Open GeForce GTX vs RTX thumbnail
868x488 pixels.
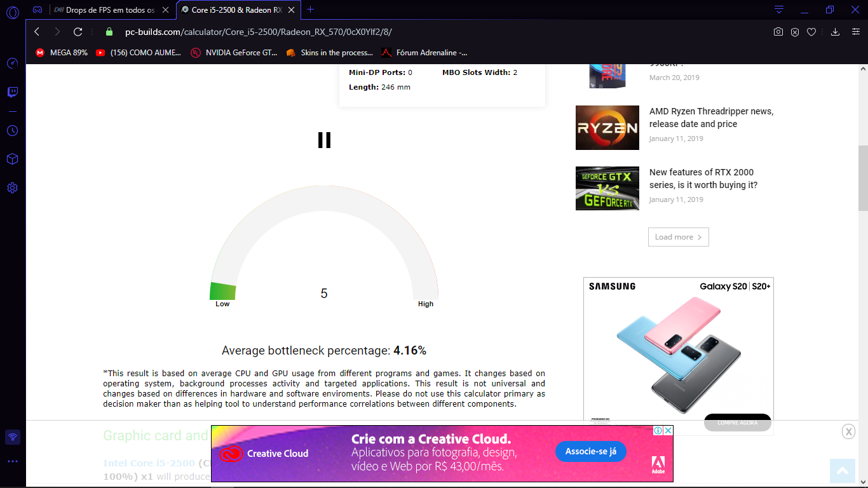(607, 188)
